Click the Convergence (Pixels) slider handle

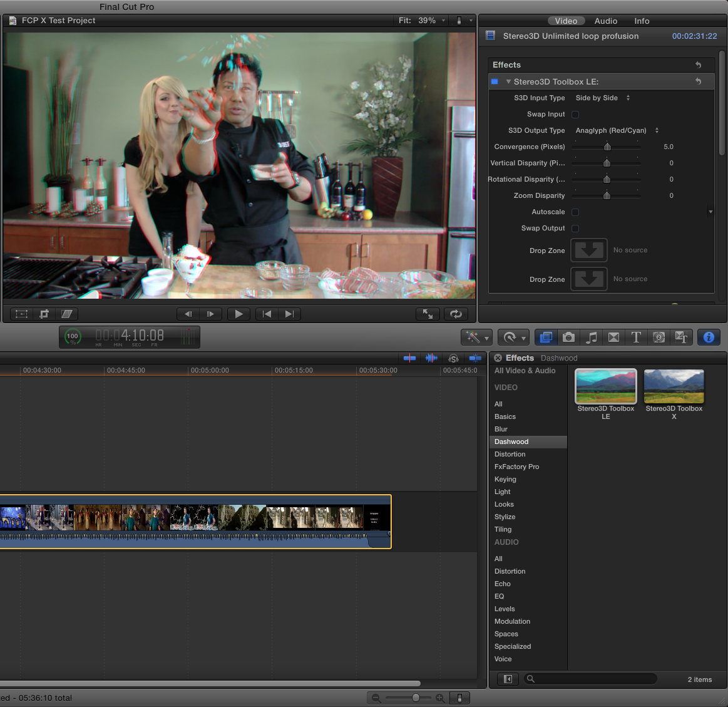click(607, 147)
